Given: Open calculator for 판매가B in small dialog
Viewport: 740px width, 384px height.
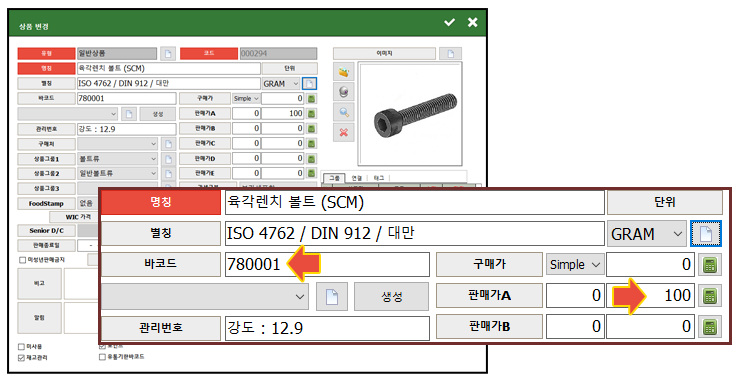Looking at the screenshot, I should 311,128.
